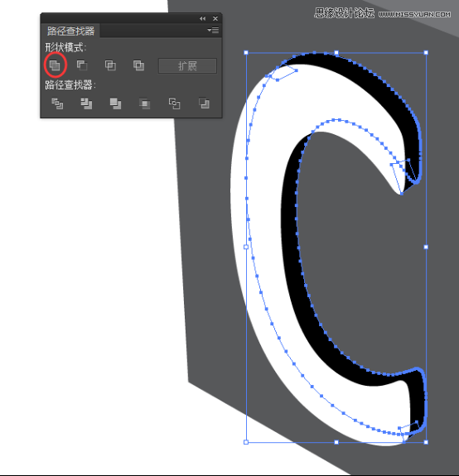Click the top-left bounding box handle
Image resolution: width=459 pixels, height=476 pixels.
coord(246,52)
